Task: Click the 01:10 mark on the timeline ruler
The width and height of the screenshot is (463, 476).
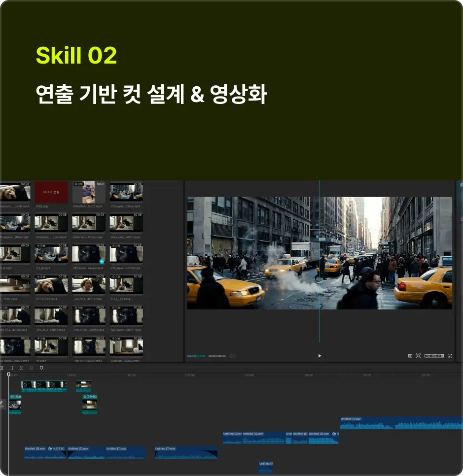Action: coord(426,375)
